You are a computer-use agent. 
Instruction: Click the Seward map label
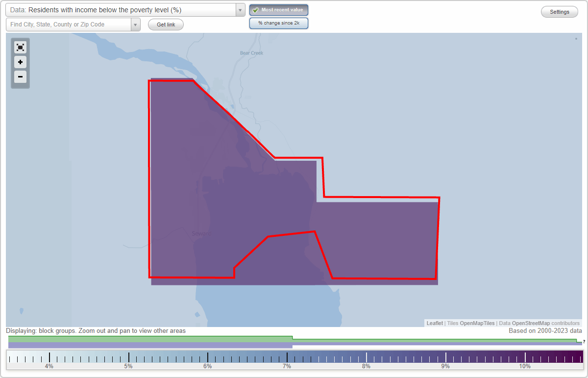tap(201, 234)
